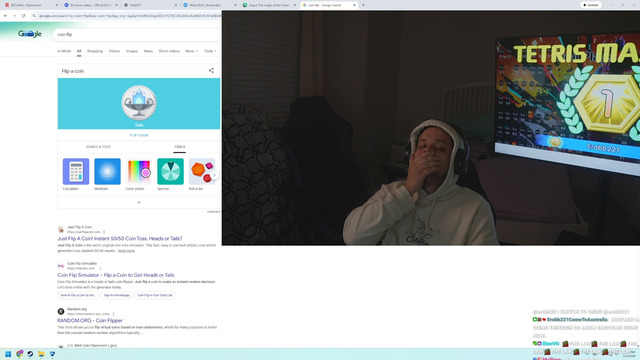
Task: Click the Coin Flip Simulator favicon
Action: pyautogui.click(x=61, y=266)
